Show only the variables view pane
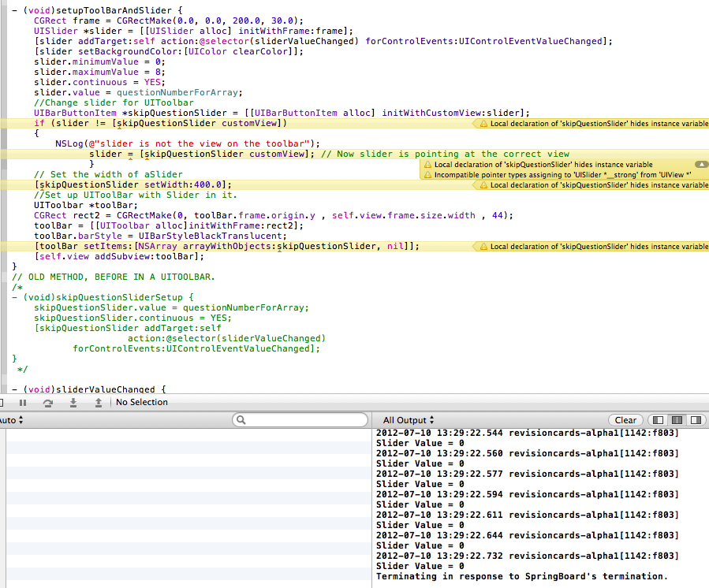The height and width of the screenshot is (588, 709). tap(658, 420)
